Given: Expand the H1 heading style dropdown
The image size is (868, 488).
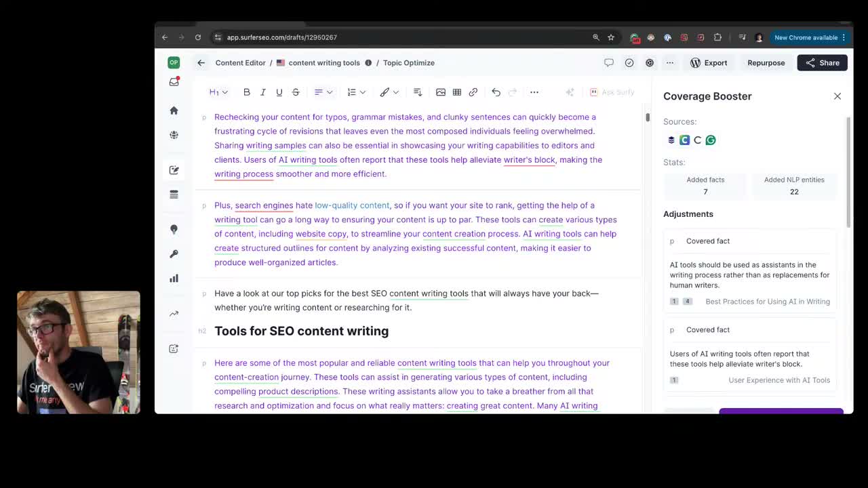Looking at the screenshot, I should pyautogui.click(x=218, y=92).
